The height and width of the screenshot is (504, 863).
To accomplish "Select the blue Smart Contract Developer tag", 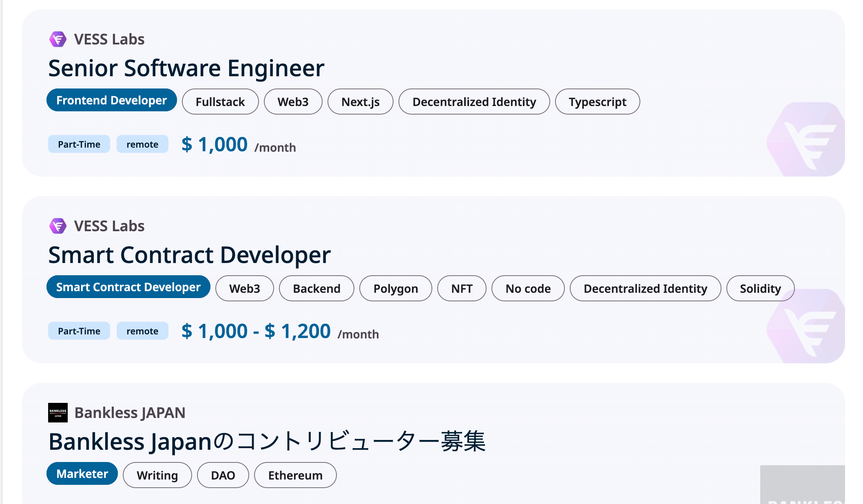I will point(128,287).
